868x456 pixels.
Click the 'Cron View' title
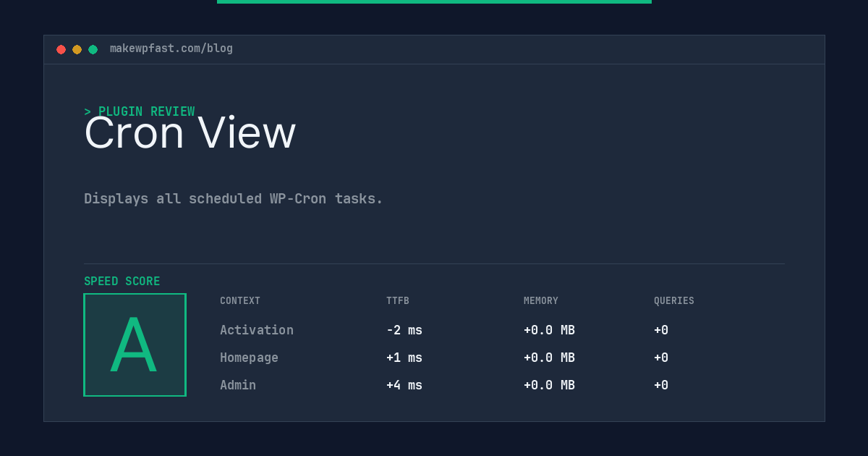click(190, 133)
